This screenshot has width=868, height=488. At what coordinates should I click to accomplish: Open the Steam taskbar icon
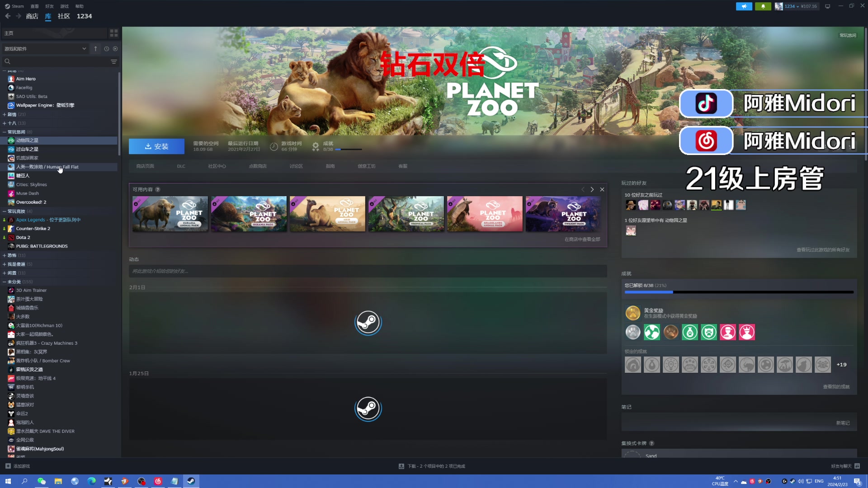pos(191,481)
